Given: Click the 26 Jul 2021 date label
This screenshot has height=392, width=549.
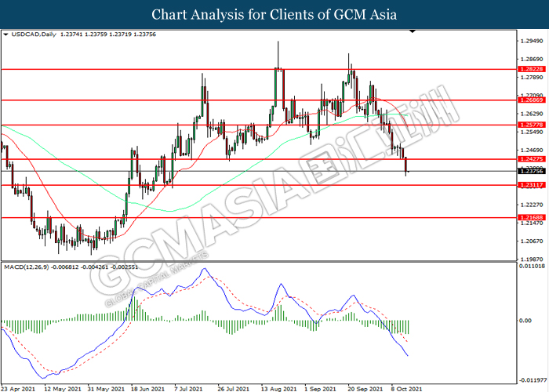Looking at the screenshot, I should pos(234,389).
